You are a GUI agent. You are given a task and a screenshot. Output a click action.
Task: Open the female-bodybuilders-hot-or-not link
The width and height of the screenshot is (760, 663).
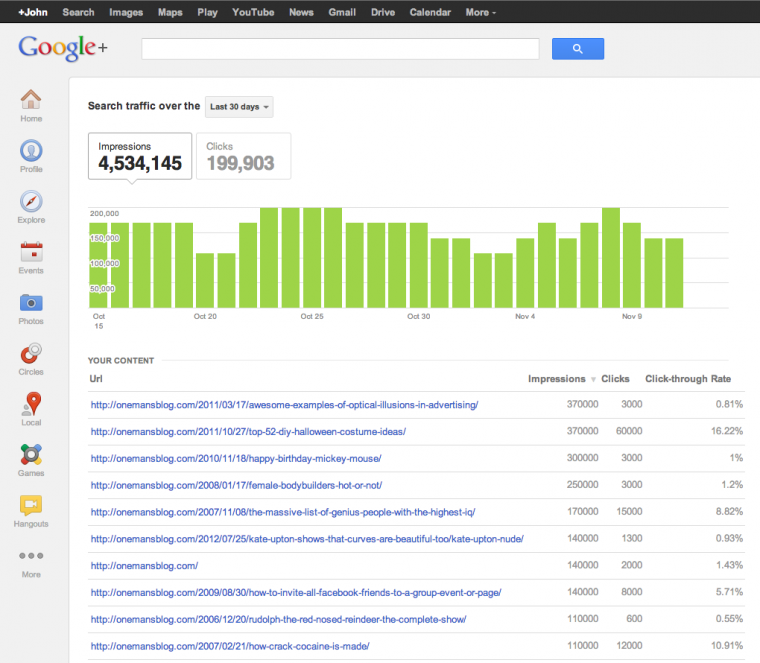[x=237, y=485]
